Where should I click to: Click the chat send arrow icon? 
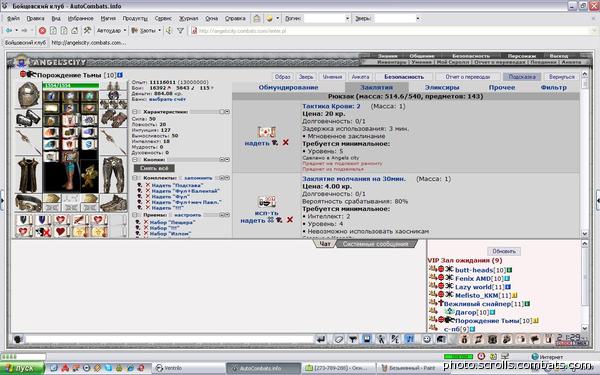321,339
